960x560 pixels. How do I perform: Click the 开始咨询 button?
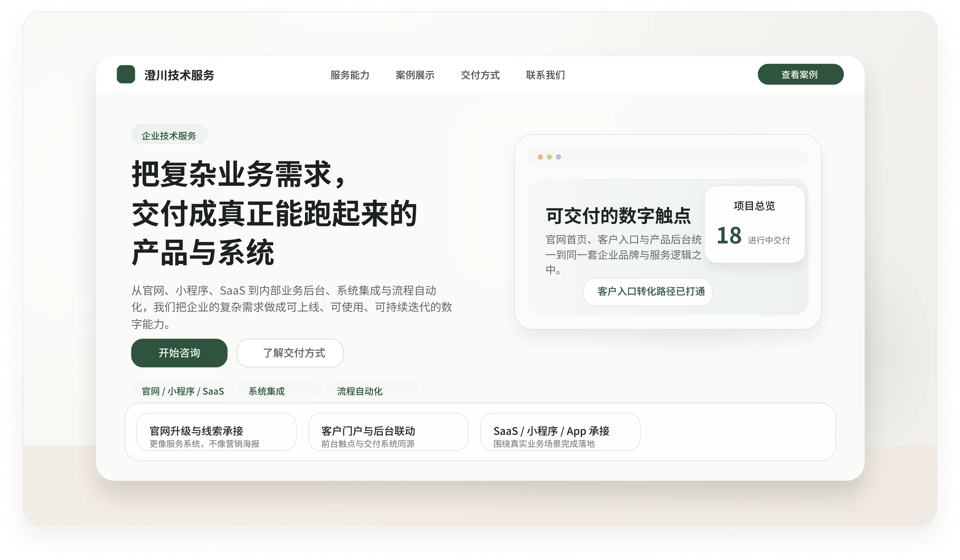(179, 353)
